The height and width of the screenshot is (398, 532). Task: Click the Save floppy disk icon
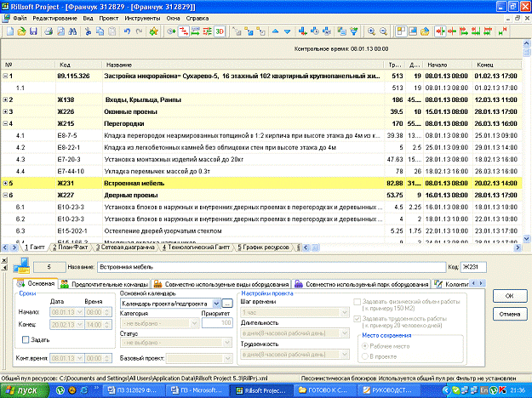point(35,31)
